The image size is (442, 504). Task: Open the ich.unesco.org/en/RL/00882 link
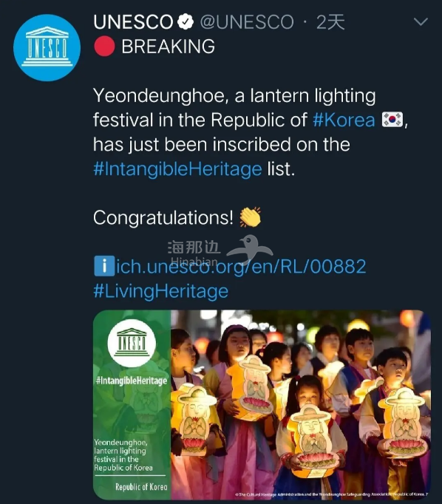click(241, 267)
